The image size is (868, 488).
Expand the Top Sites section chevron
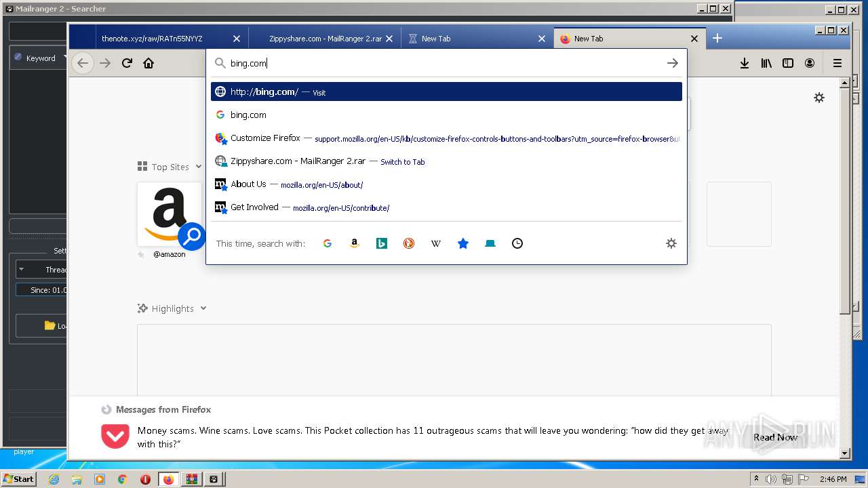click(199, 167)
